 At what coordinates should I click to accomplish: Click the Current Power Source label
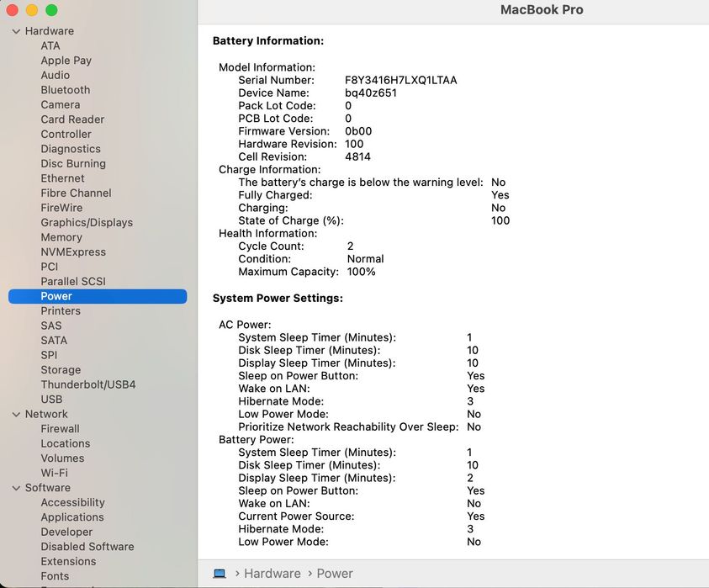tap(296, 516)
